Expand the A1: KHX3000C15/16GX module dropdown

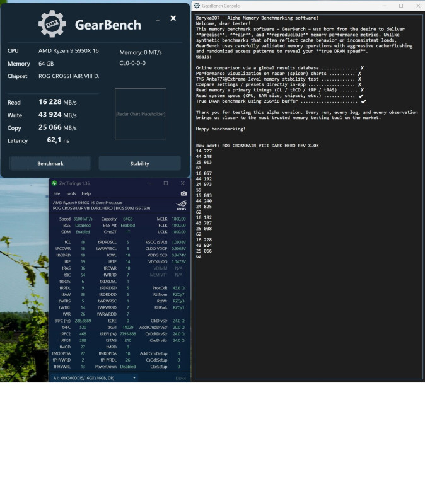click(94, 378)
